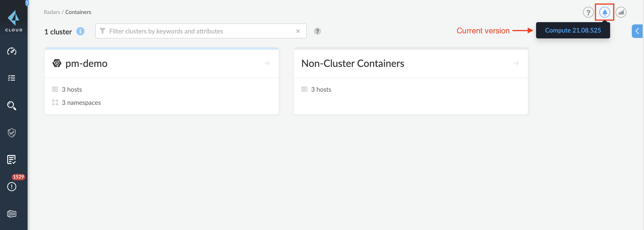Open the Inventory list icon in sidebar
644x230 pixels.
[x=12, y=78]
